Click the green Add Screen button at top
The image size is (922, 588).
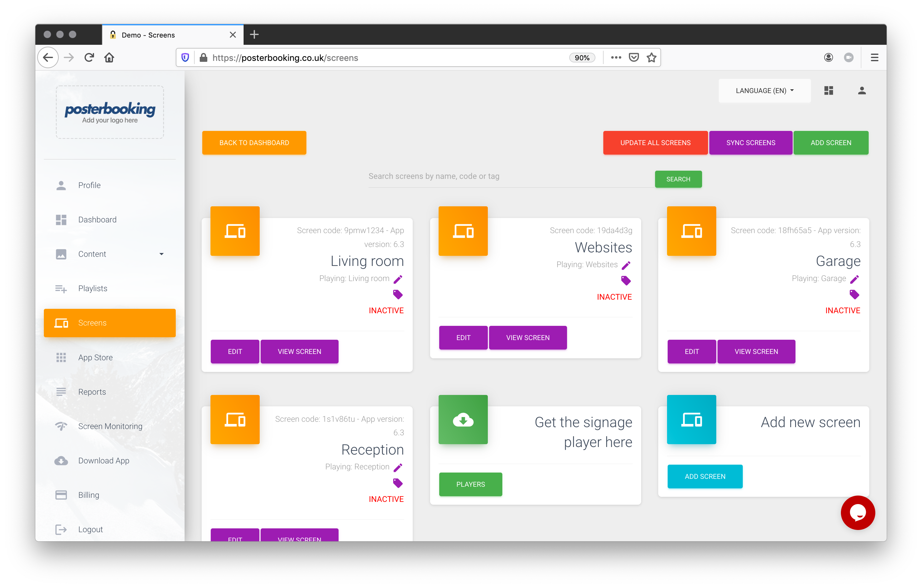(831, 143)
